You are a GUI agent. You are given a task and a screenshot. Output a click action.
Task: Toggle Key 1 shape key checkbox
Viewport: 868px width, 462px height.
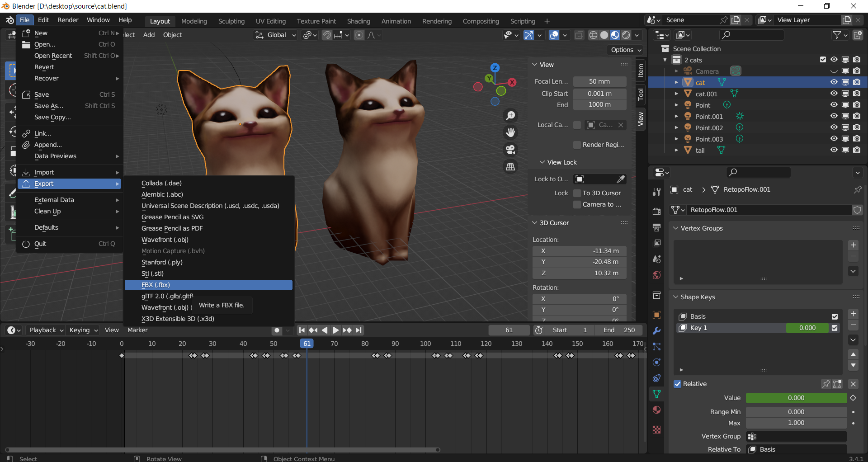(x=835, y=328)
